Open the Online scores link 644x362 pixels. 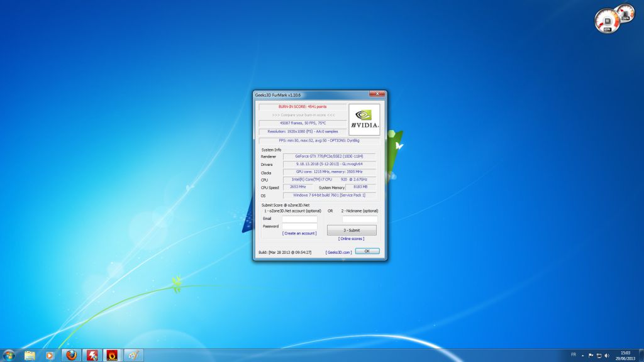pyautogui.click(x=351, y=238)
